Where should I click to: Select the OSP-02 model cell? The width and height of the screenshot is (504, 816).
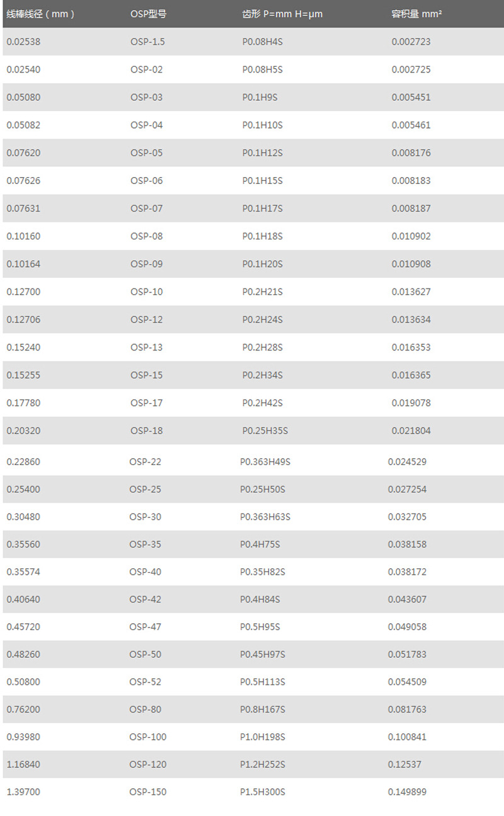[146, 69]
